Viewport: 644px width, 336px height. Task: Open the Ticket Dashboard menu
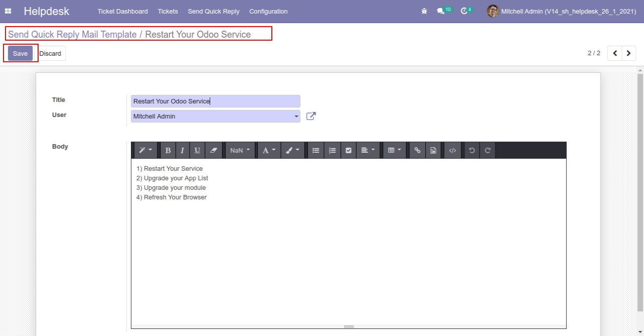click(122, 11)
